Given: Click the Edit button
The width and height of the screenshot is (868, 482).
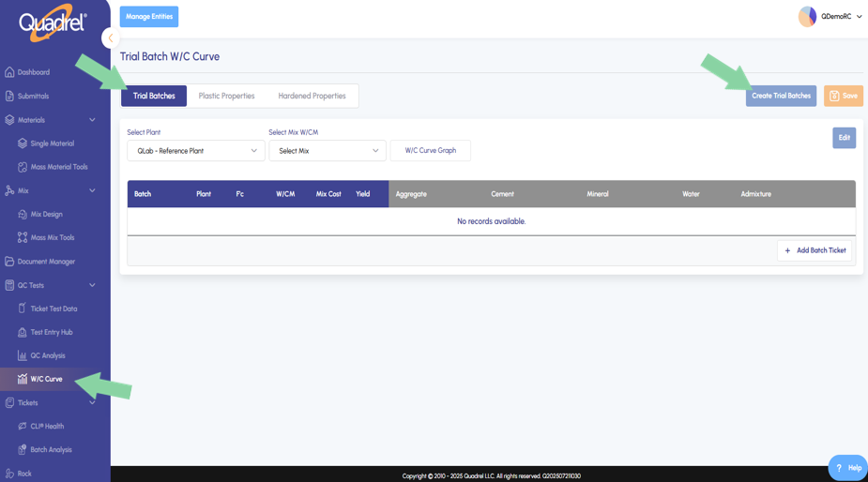Looking at the screenshot, I should click(x=844, y=138).
